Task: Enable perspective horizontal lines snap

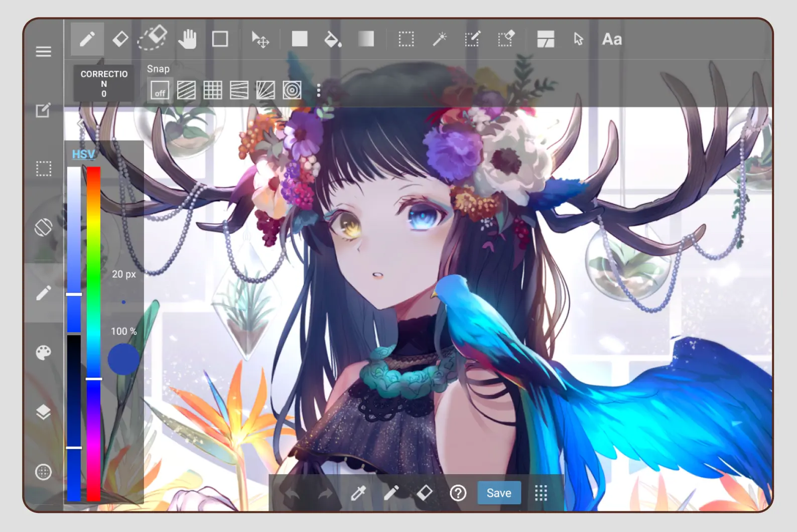Action: point(239,90)
